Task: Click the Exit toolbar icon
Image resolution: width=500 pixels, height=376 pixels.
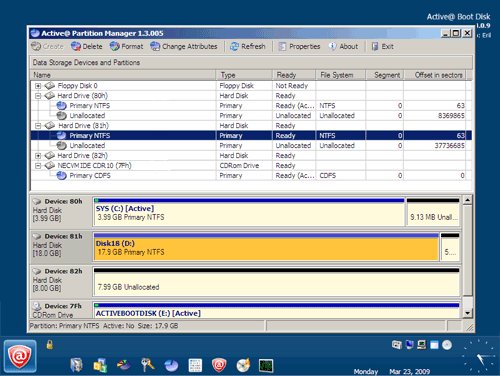Action: [x=375, y=46]
